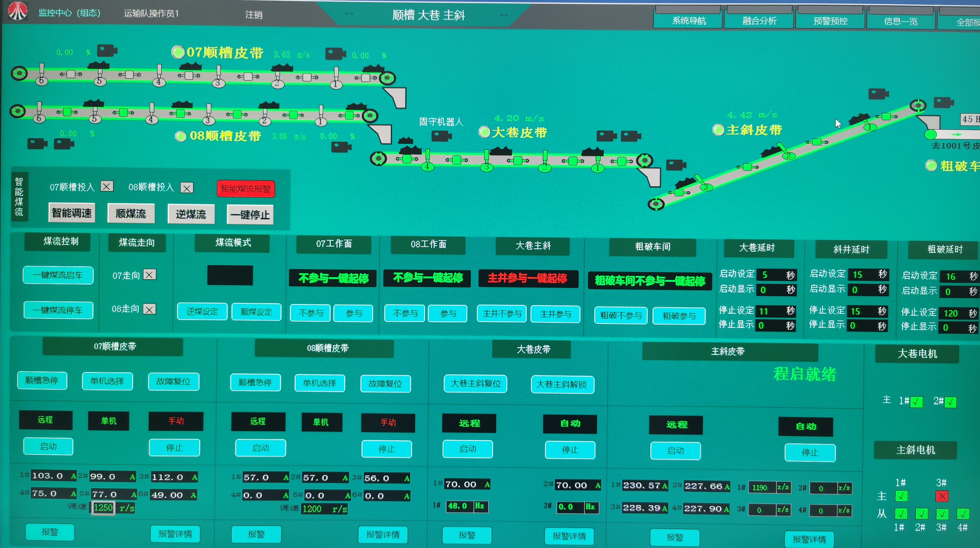Viewport: 980px width, 548px height.
Task: Click green status light of 08顺槽皮带
Action: point(180,136)
